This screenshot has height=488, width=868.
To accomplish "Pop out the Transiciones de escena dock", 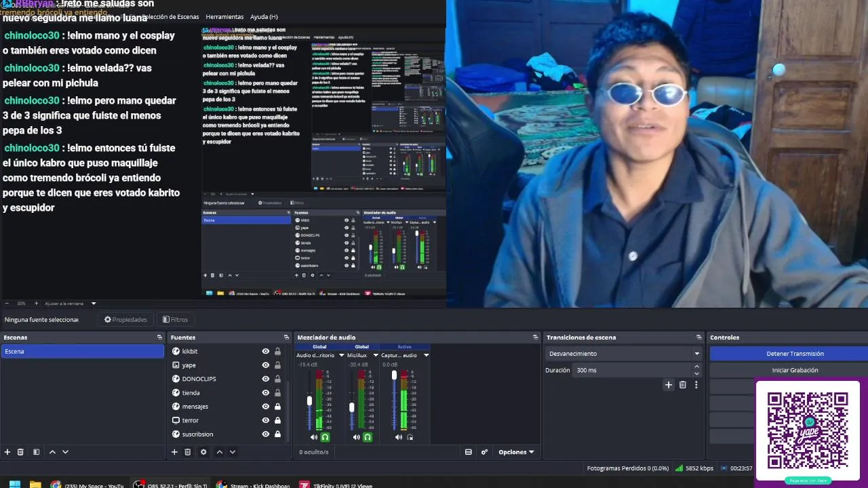I will click(x=698, y=338).
